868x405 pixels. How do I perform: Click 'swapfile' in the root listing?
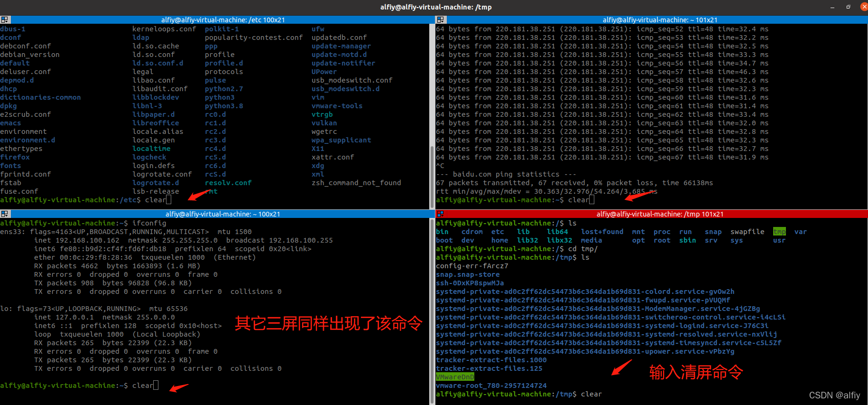coord(747,232)
